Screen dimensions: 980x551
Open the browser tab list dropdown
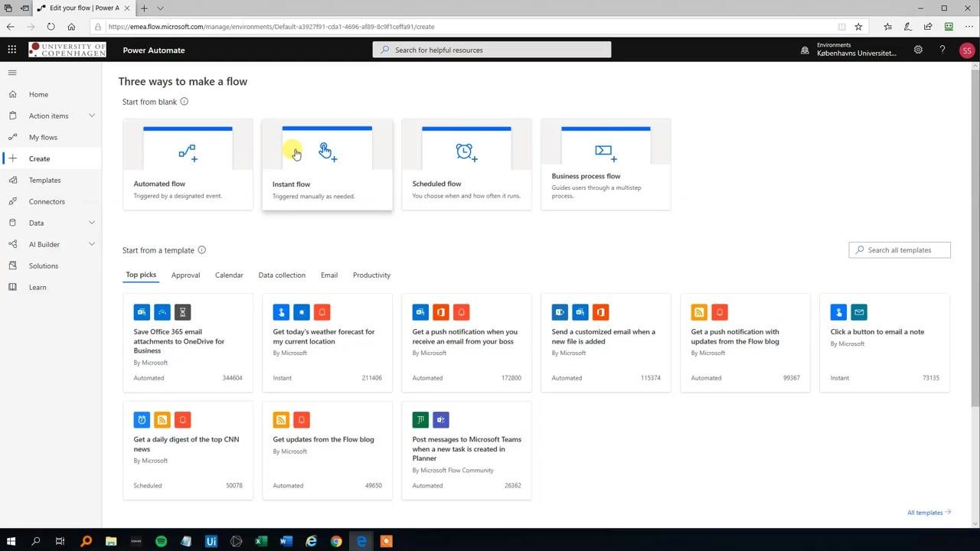point(160,8)
